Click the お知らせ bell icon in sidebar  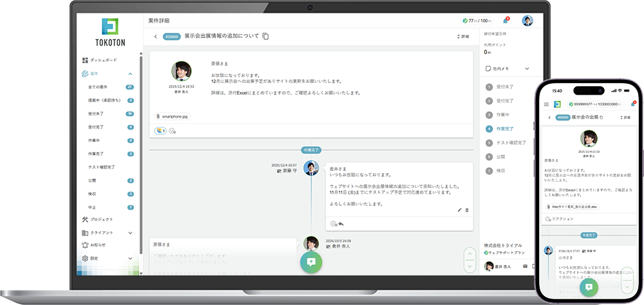pyautogui.click(x=85, y=245)
